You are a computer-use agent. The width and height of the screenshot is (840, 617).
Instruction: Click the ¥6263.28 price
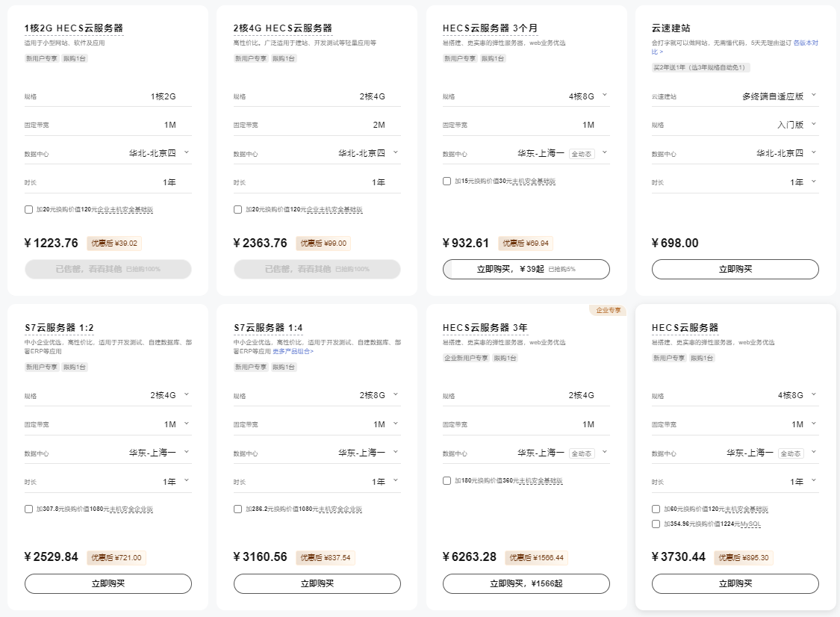tap(470, 557)
